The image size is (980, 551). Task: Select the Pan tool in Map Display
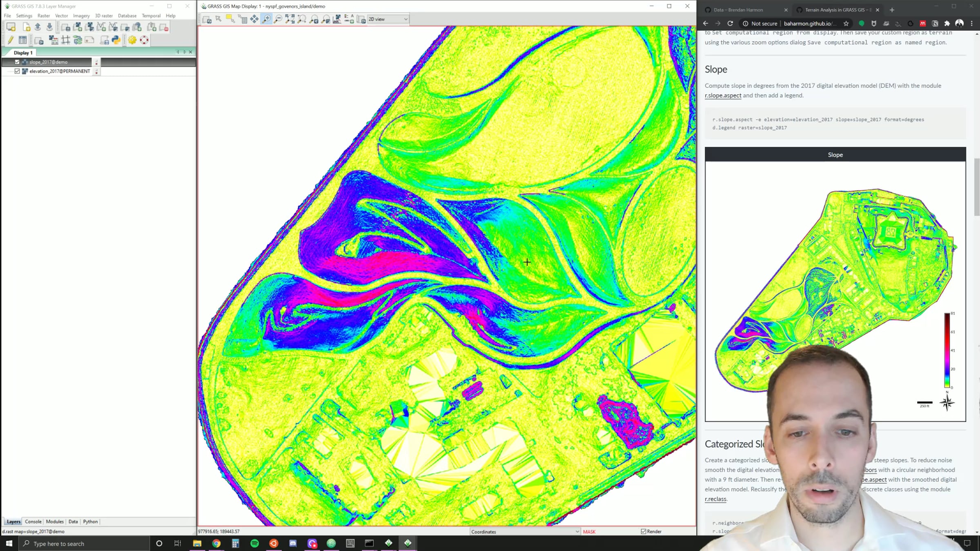254,19
